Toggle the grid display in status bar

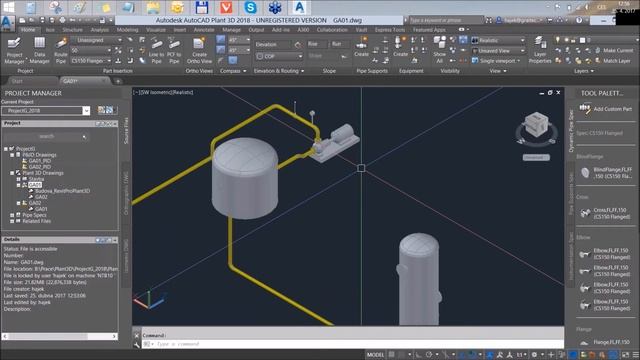[x=391, y=355]
